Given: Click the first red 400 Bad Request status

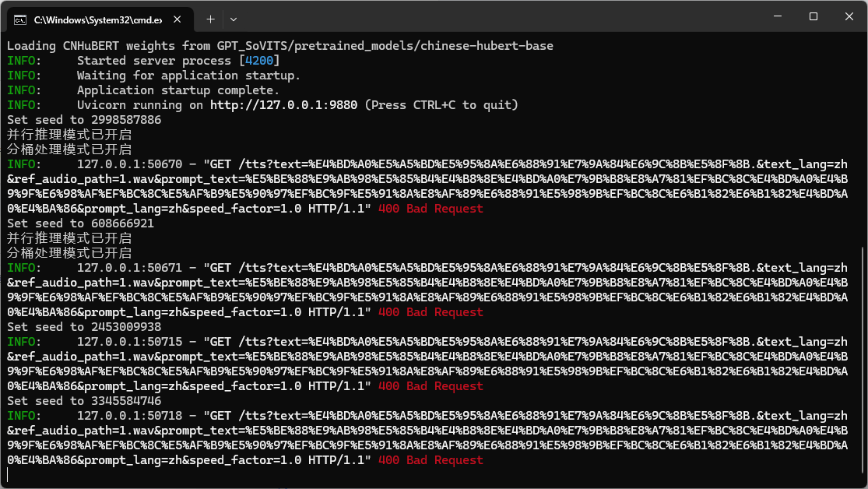Looking at the screenshot, I should [x=430, y=209].
